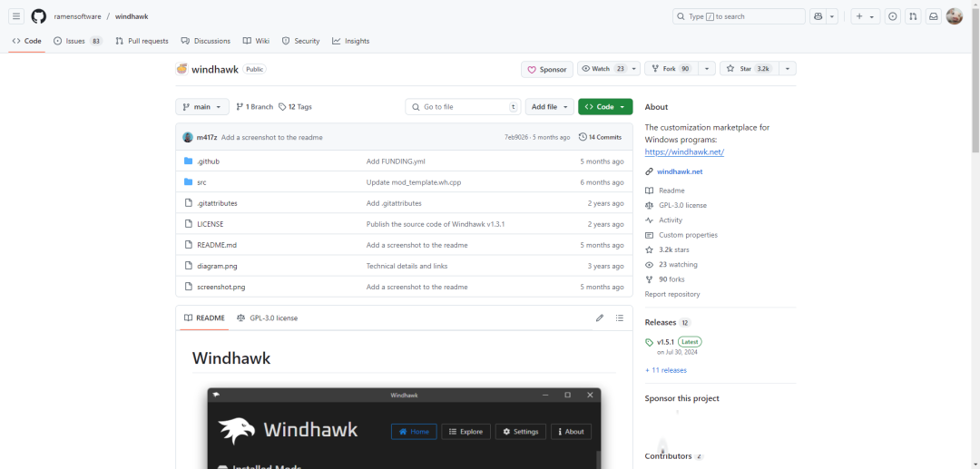Expand the Star lists arrow
The image size is (980, 469).
tap(787, 69)
